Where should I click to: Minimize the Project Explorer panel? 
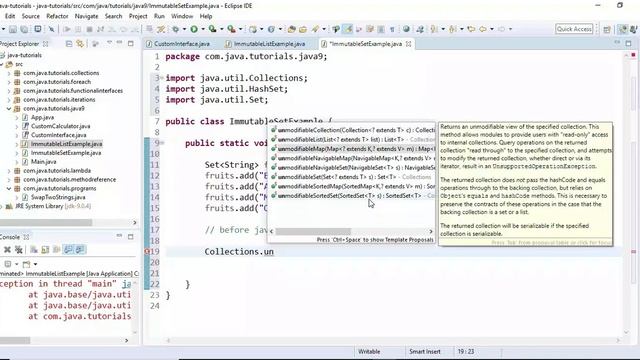[119, 42]
